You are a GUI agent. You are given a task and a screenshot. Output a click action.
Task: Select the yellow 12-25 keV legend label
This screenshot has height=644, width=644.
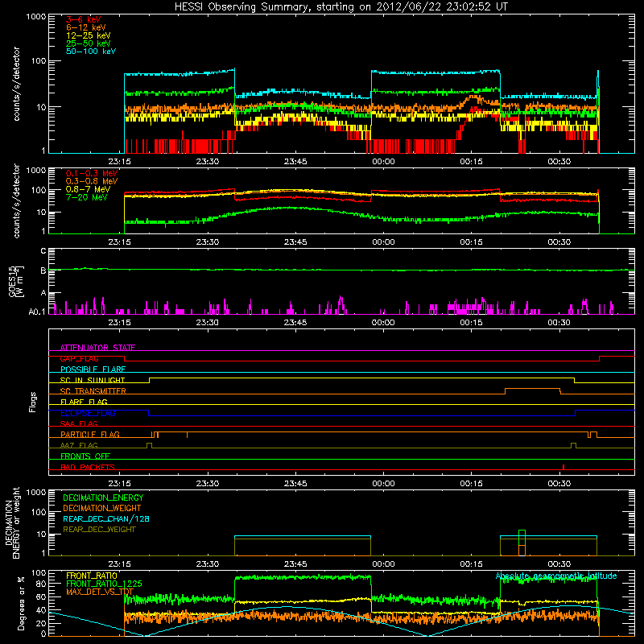pyautogui.click(x=89, y=35)
